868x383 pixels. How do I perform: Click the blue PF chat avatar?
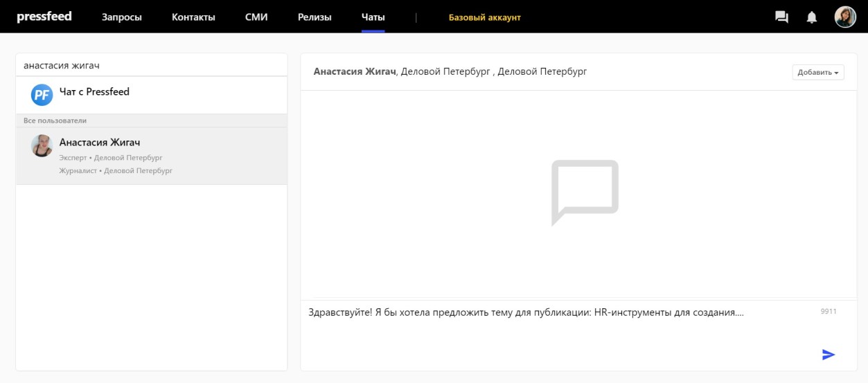42,95
